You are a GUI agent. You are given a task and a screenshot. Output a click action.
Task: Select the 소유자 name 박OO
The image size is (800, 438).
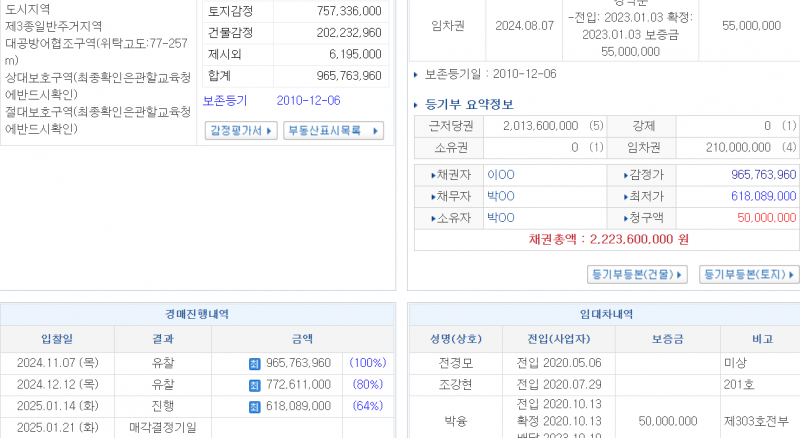tap(500, 217)
